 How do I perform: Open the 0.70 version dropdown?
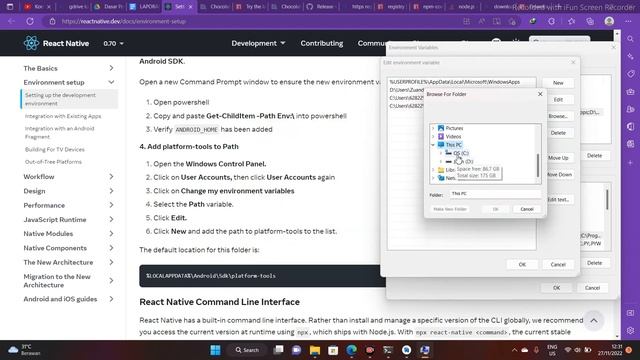113,43
